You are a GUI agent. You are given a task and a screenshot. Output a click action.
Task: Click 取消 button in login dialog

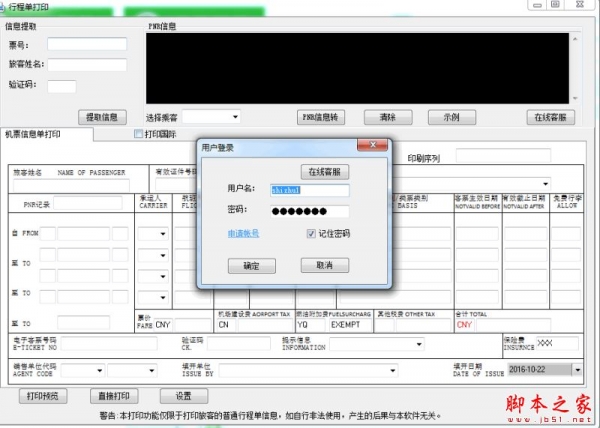324,265
